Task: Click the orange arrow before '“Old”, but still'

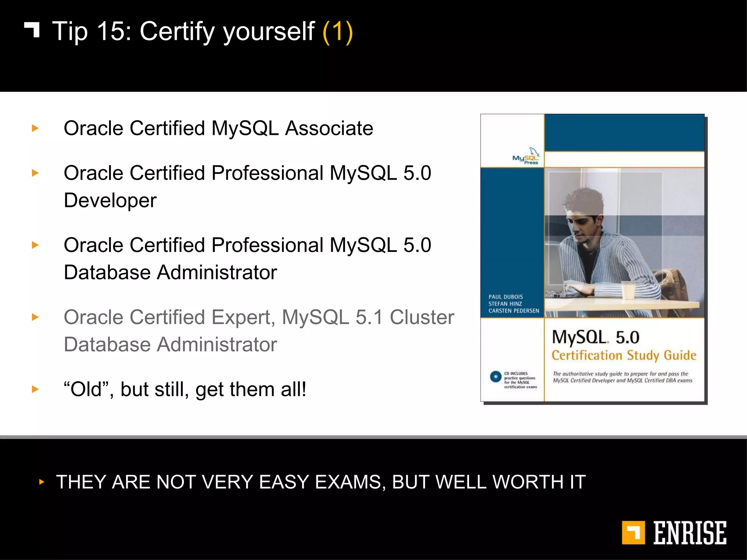Action: coord(35,389)
